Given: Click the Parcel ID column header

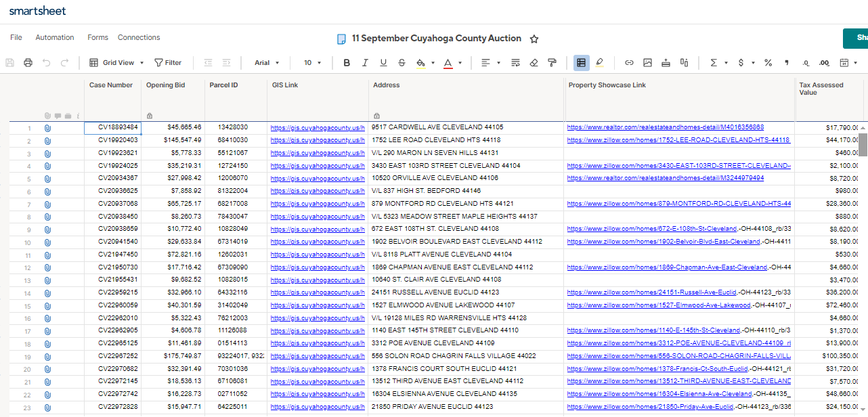Looking at the screenshot, I should 223,85.
